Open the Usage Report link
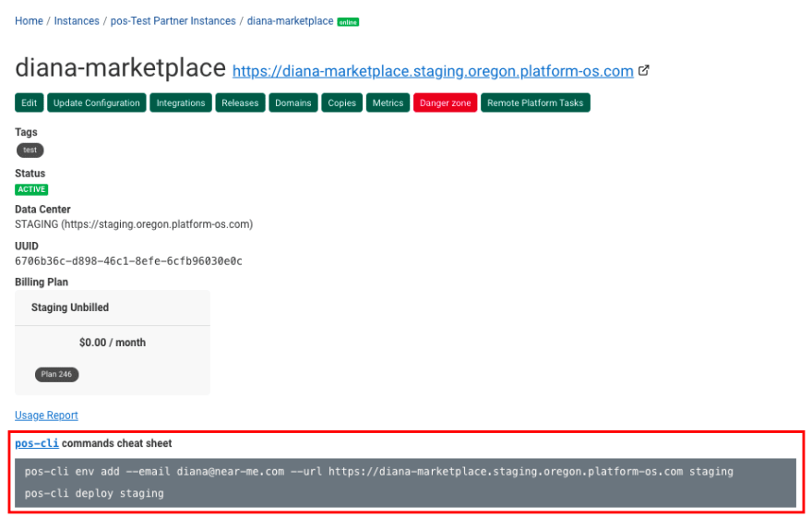Screen dimensions: 812x518 pos(47,416)
